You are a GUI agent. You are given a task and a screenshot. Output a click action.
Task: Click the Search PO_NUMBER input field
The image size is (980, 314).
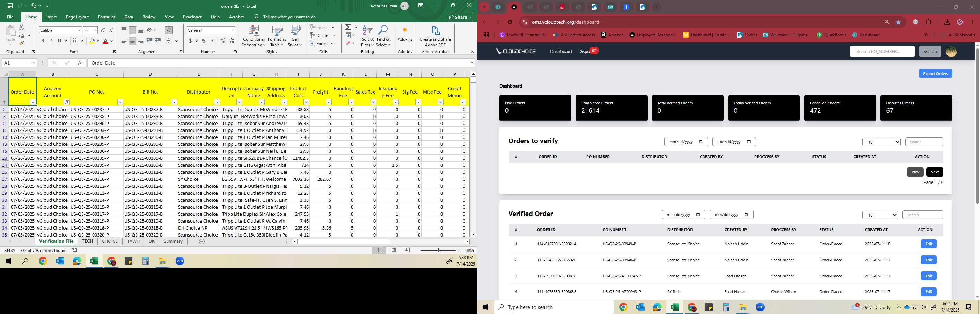pyautogui.click(x=882, y=51)
